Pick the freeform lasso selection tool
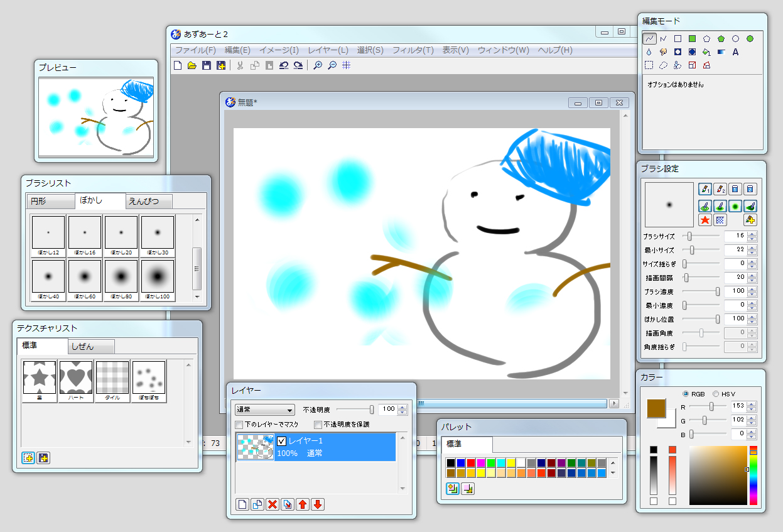Viewport: 783px width, 532px height. pos(663,65)
